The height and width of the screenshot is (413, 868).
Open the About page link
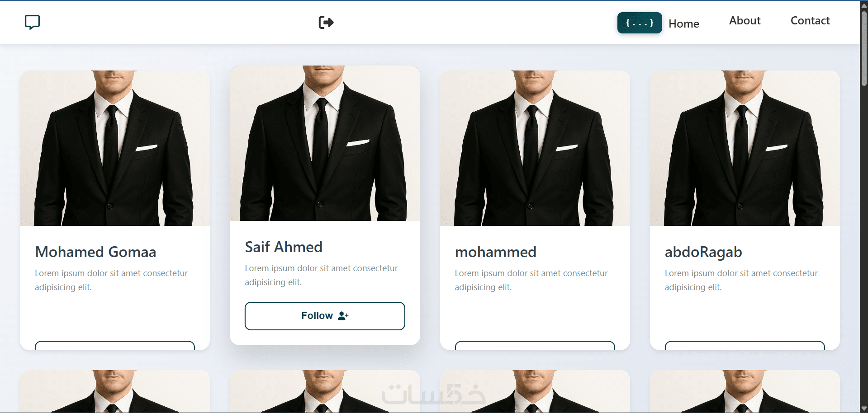coord(745,21)
